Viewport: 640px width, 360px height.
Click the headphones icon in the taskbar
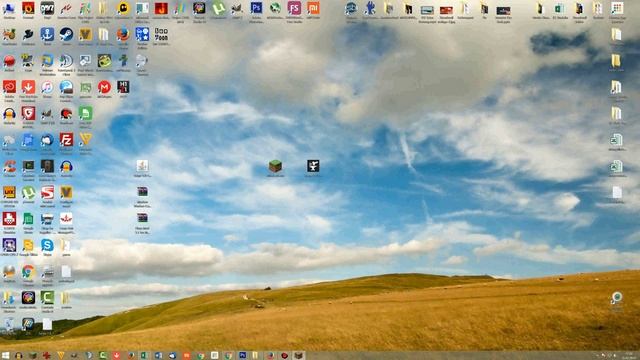[x=19, y=356]
